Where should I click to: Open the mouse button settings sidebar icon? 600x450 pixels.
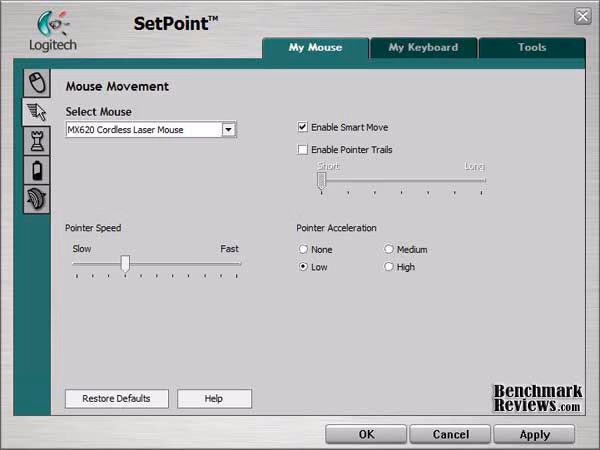37,83
